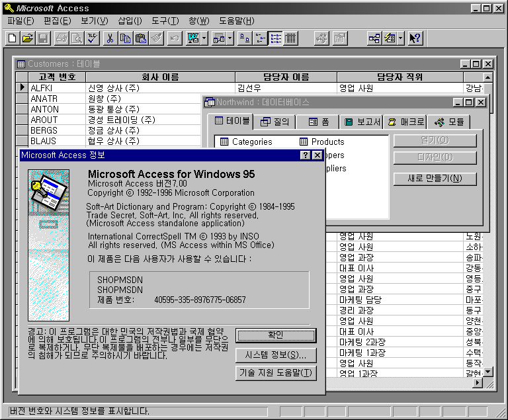Screen dimensions: 508x420
Task: Click the Save floppy disk icon
Action: [43, 38]
